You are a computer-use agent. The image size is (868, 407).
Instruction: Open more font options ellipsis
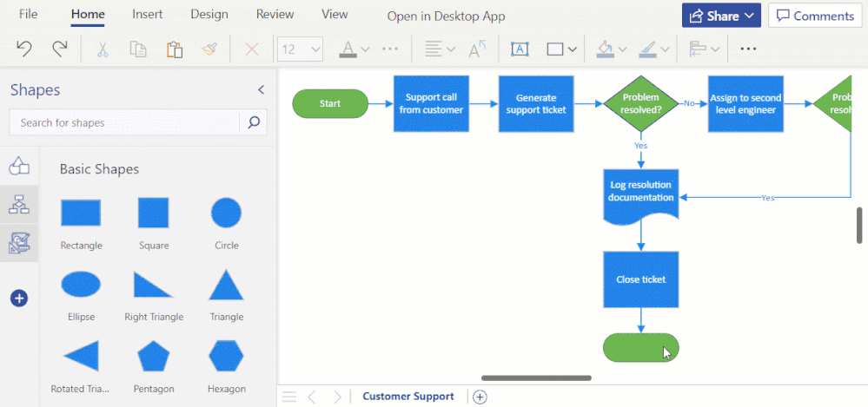(x=390, y=49)
